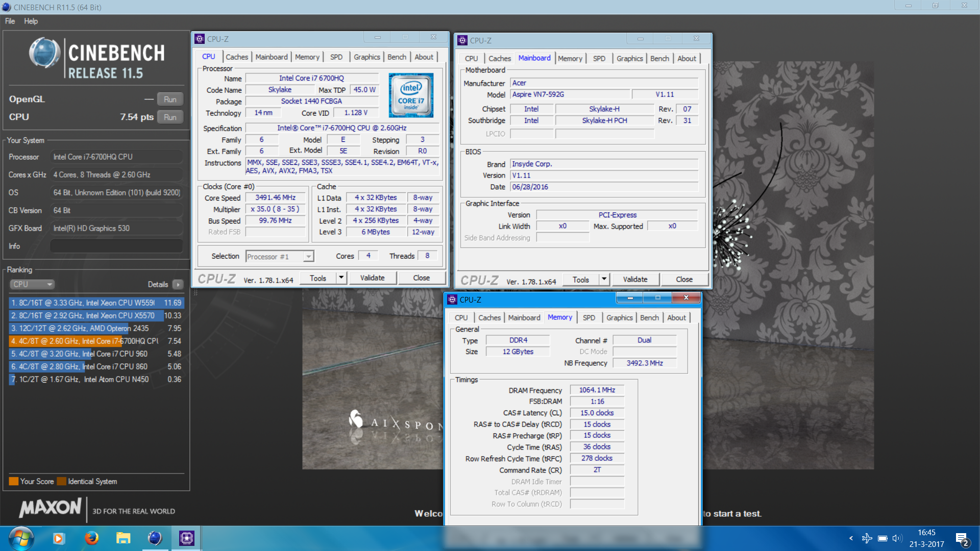Select ranking row Intel Core i7 CPU 860
The image size is (980, 551).
[x=96, y=366]
